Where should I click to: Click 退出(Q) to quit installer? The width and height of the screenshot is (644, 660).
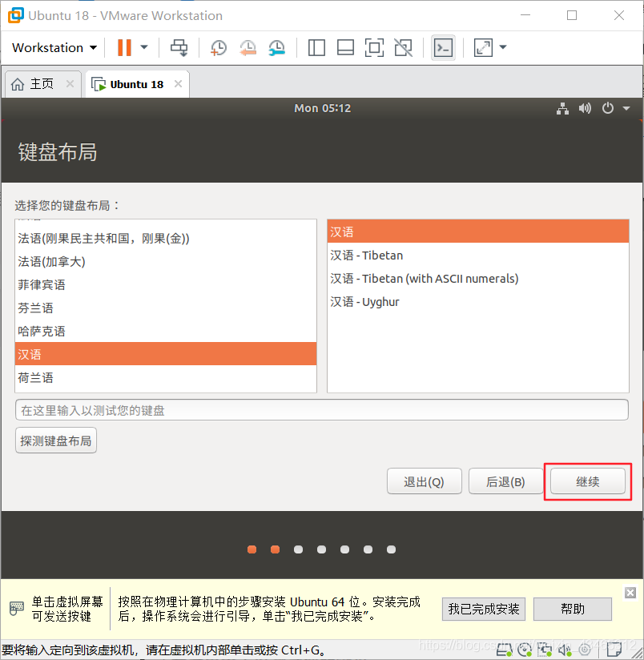(x=424, y=481)
